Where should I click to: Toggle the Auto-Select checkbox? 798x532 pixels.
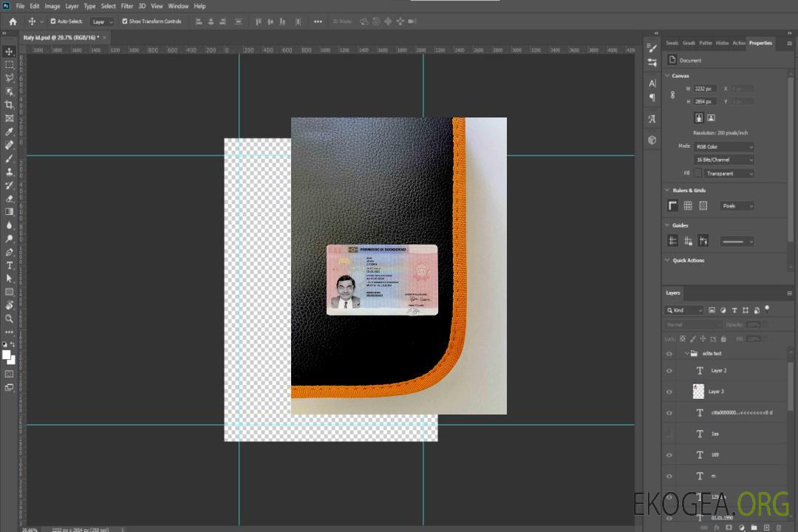pyautogui.click(x=53, y=21)
